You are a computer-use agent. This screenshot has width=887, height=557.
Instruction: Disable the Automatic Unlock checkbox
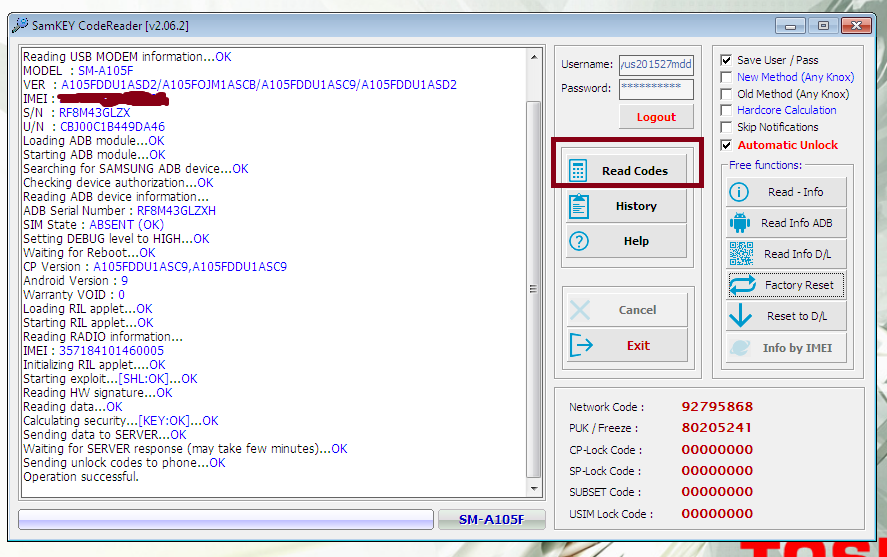(x=726, y=145)
